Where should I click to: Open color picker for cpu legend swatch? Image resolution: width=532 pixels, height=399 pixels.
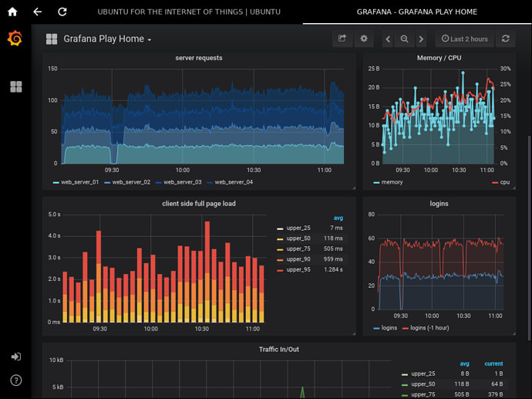495,183
